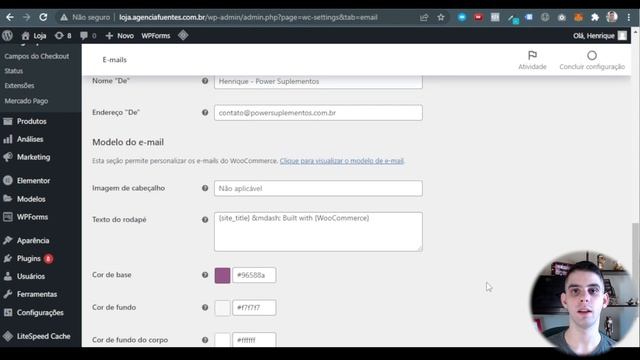Open Configurações in sidebar
Screen dimensions: 640x360
tap(40, 312)
